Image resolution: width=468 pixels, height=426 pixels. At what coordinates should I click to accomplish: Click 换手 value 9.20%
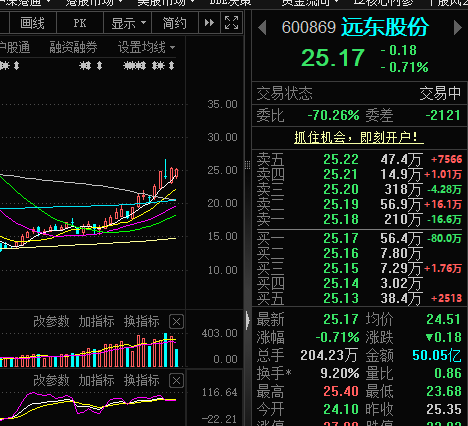340,373
